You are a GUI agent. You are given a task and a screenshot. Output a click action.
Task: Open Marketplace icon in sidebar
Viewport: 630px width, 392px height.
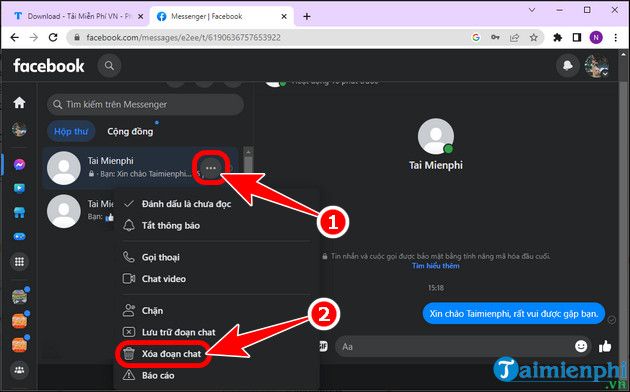pyautogui.click(x=19, y=212)
